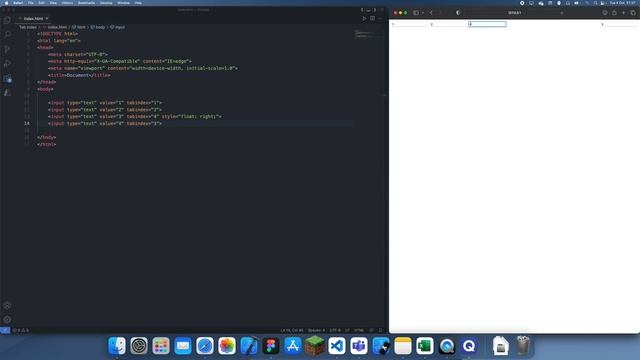The image size is (640, 360).
Task: Select the index.html editor tab
Action: 33,18
